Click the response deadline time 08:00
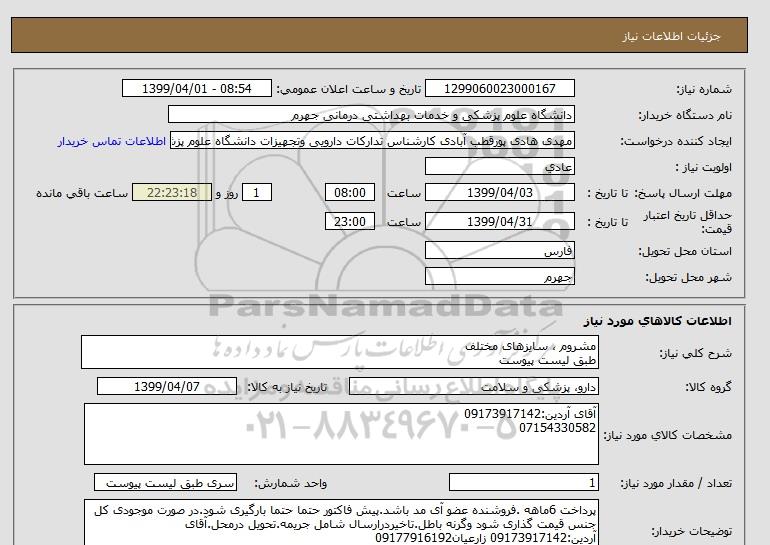This screenshot has height=545, width=770. point(350,192)
